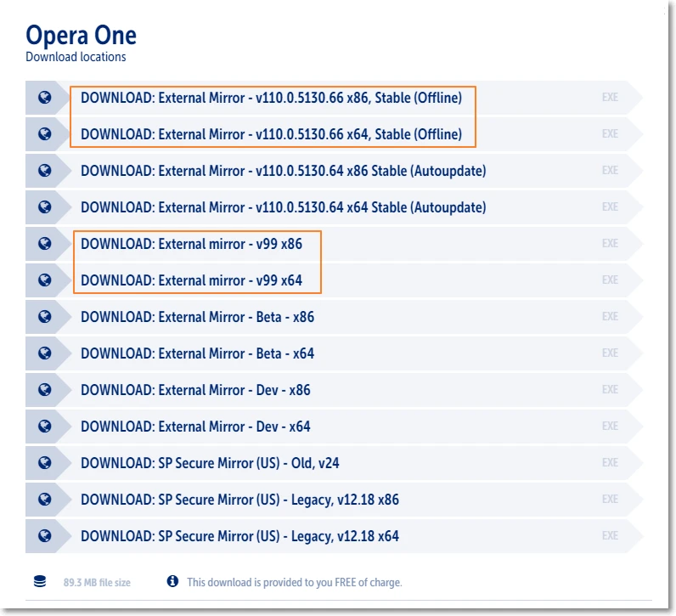676x616 pixels.
Task: Get External Mirror Beta x86 build
Action: tap(198, 317)
